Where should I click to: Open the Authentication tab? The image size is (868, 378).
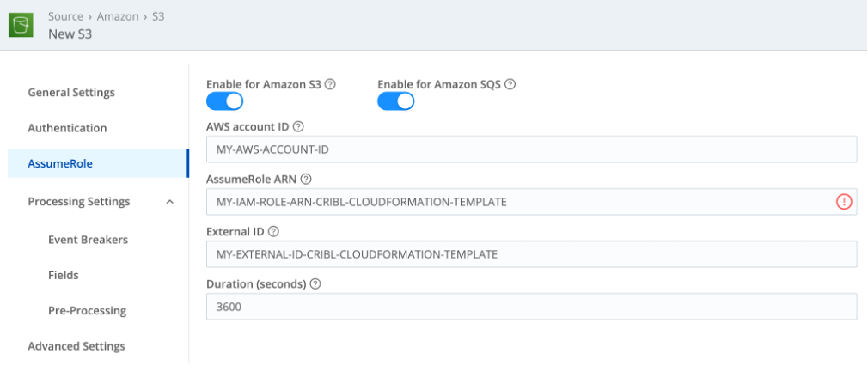[x=67, y=128]
